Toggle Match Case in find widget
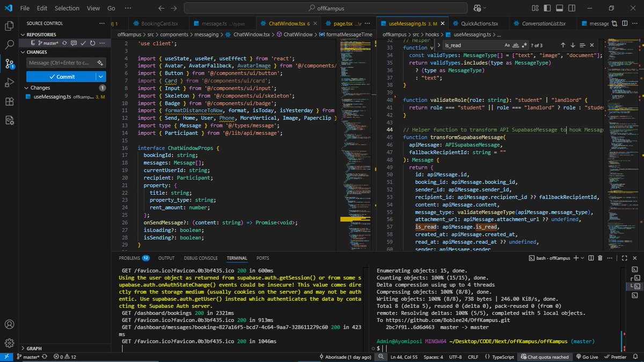644x362 pixels. pos(507,46)
